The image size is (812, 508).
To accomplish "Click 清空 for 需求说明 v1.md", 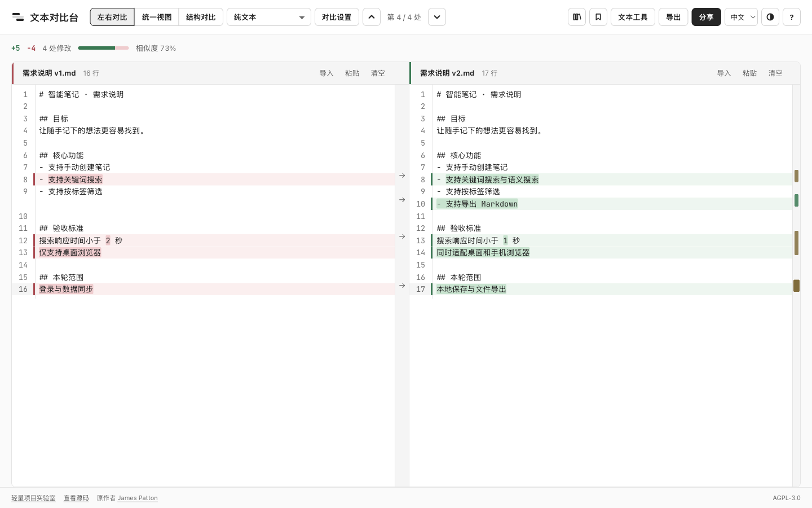I will click(x=378, y=73).
